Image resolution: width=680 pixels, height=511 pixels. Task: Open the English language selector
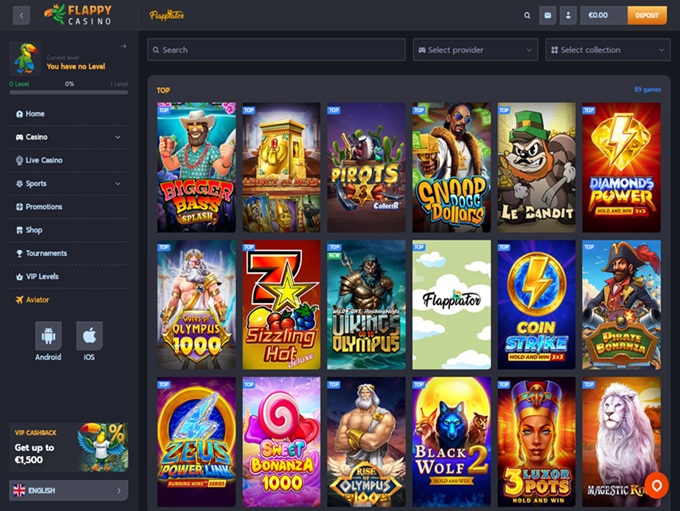coord(68,491)
